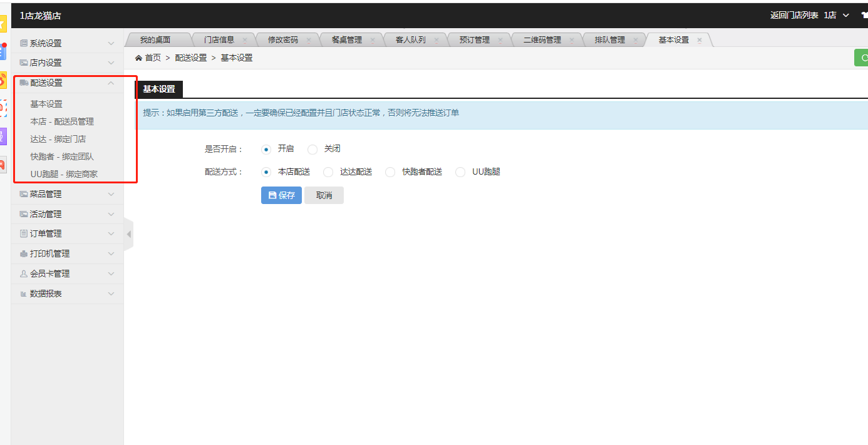The image size is (868, 445).
Task: Switch to the 餐桌管理 tab
Action: click(346, 40)
